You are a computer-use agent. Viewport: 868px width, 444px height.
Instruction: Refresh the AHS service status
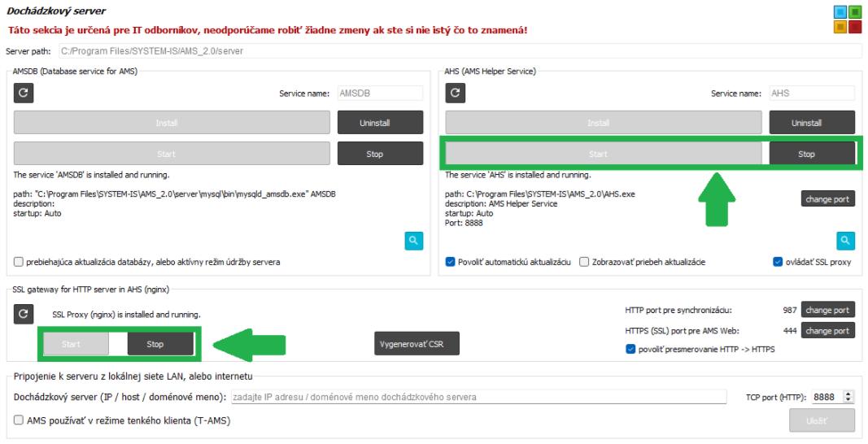pyautogui.click(x=454, y=94)
